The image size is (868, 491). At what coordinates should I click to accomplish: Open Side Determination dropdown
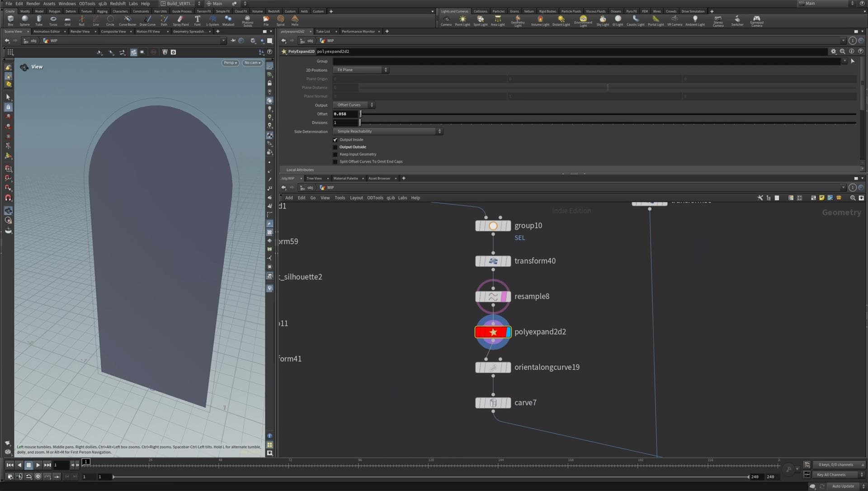388,132
